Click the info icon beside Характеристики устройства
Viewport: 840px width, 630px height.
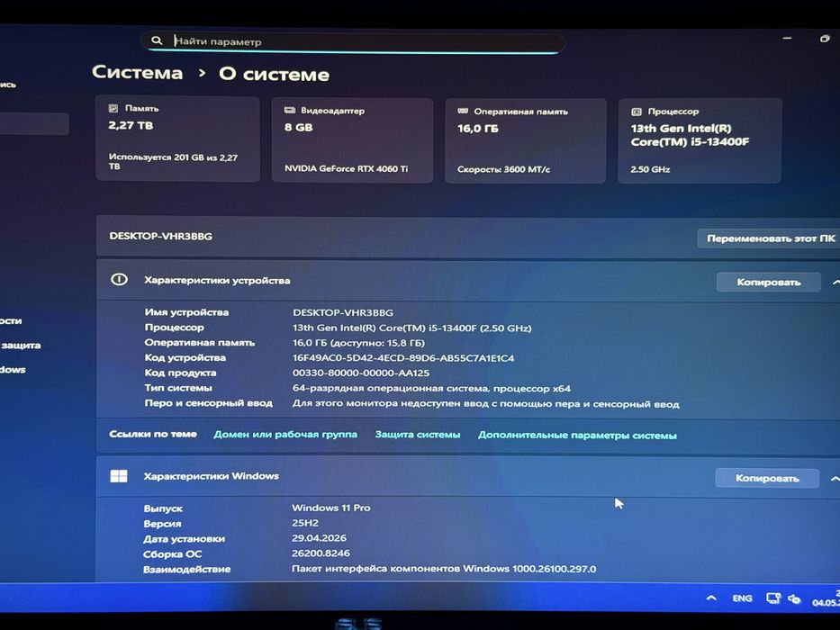(119, 280)
